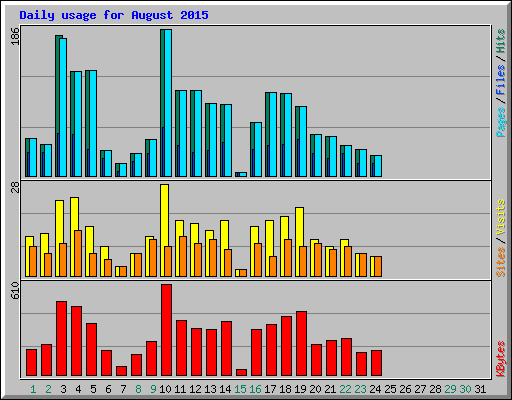Click day label "22" on the x-axis
This screenshot has height=400, width=512.
coord(345,389)
